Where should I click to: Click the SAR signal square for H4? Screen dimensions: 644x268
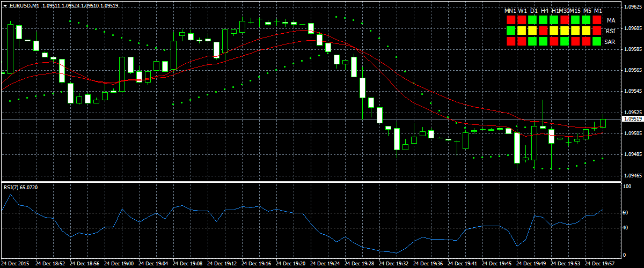(543, 41)
